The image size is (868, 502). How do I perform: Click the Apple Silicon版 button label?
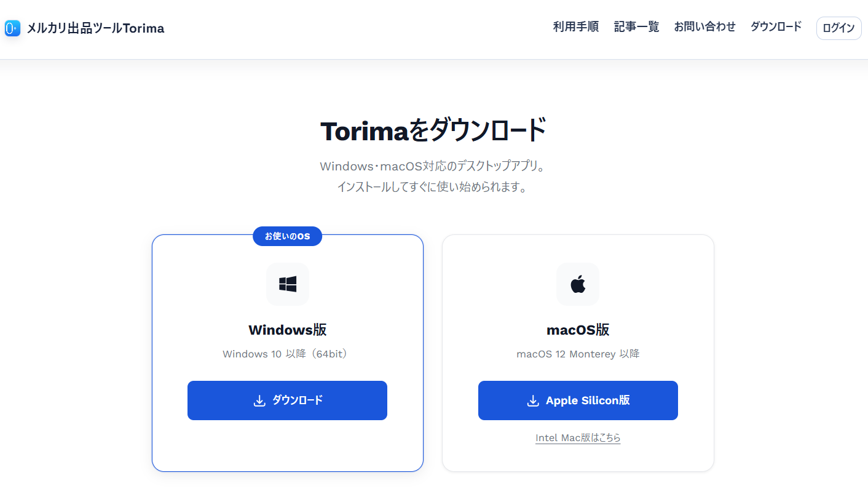click(588, 400)
